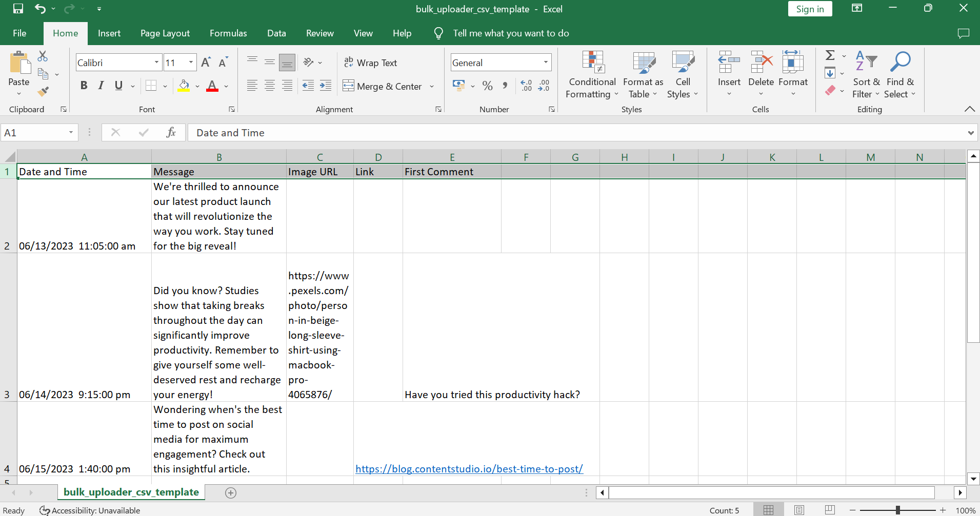Open Cell Styles dropdown
980x516 pixels.
[683, 75]
